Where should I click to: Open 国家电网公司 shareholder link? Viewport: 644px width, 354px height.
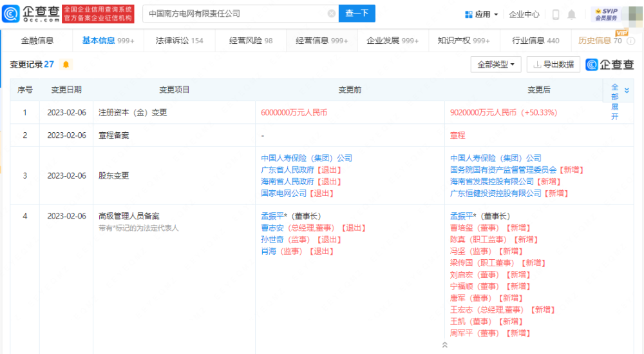283,193
